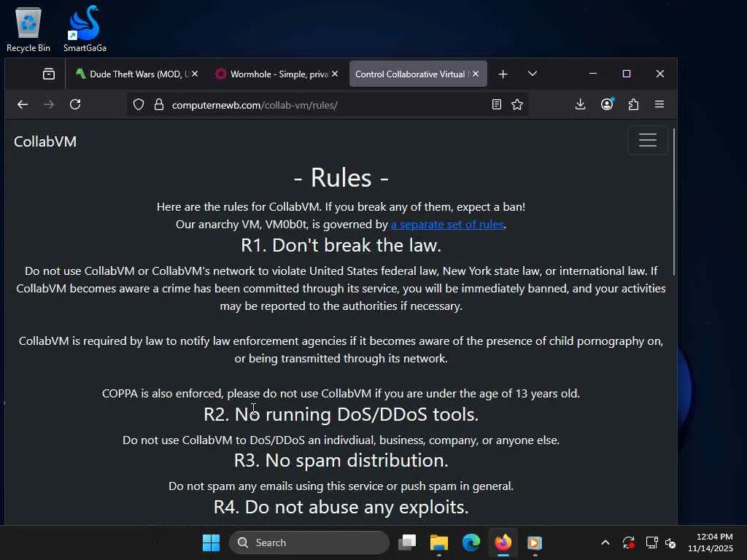Image resolution: width=747 pixels, height=560 pixels.
Task: Click the 'R1. Don't break the law.' heading
Action: (341, 245)
